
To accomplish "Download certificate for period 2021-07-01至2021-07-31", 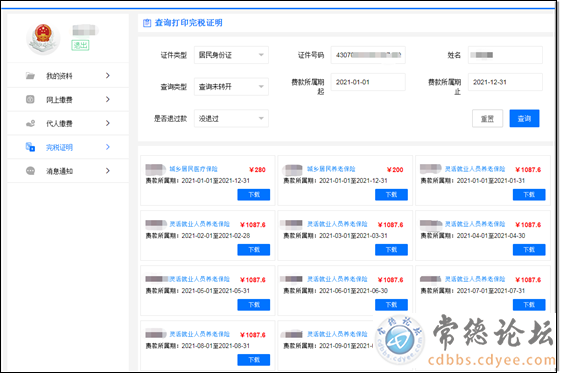I will click(529, 305).
